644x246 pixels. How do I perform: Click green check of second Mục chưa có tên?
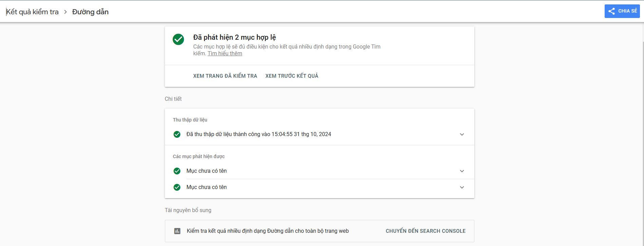(177, 187)
